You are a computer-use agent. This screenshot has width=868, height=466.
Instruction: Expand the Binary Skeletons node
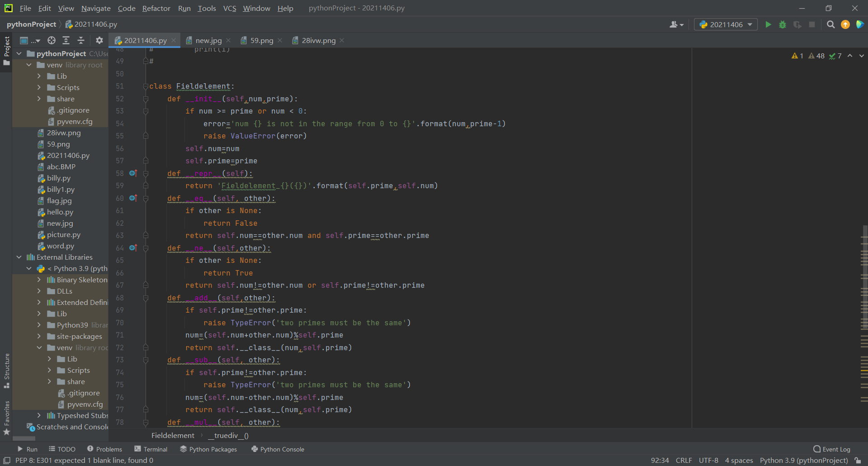coord(39,280)
